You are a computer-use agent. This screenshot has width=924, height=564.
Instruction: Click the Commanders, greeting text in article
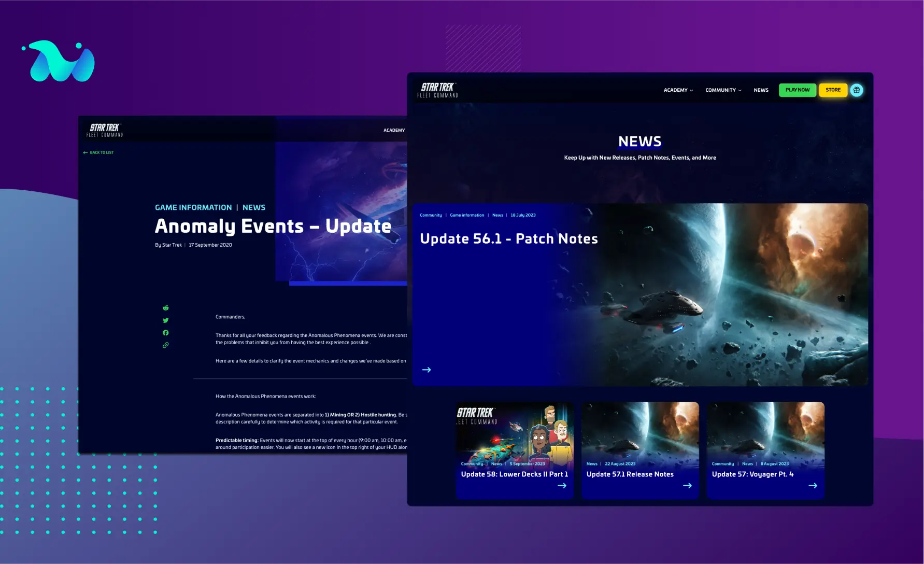click(231, 317)
